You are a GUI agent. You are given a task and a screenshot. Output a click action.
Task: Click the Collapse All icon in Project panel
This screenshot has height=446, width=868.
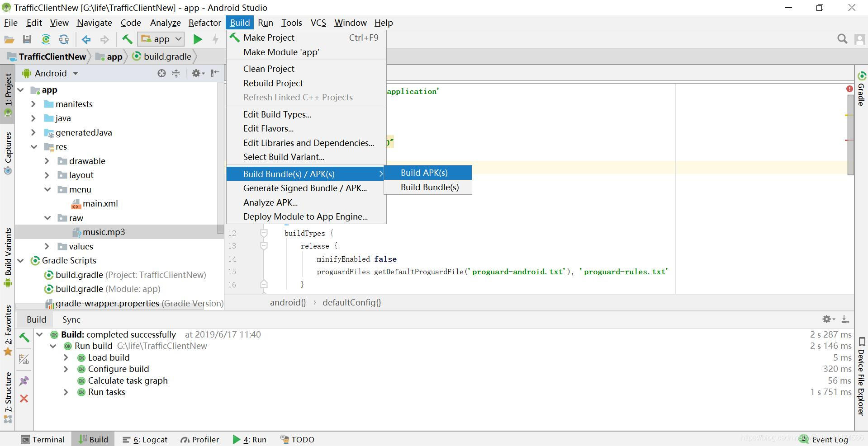[176, 73]
